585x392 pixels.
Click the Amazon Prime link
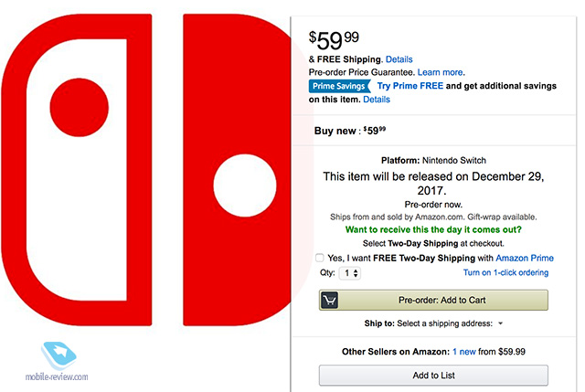tap(525, 258)
